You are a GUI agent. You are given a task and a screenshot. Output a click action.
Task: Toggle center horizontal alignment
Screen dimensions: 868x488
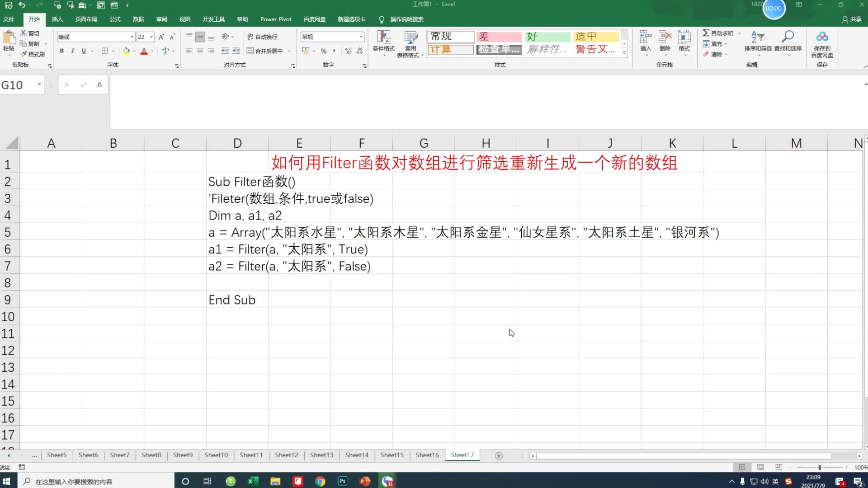click(200, 51)
